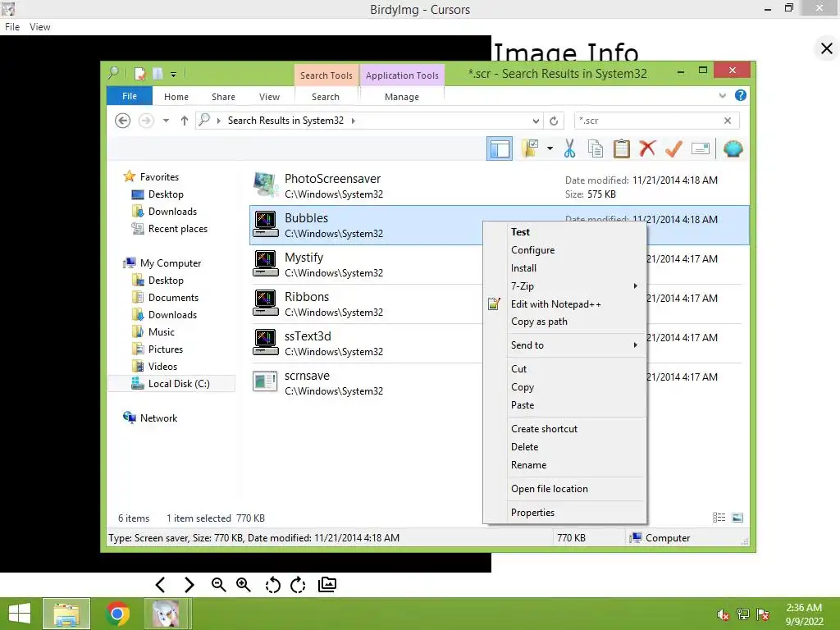Screen dimensions: 840x630
Task: Open the folder options dropdown arrow
Action: point(550,149)
